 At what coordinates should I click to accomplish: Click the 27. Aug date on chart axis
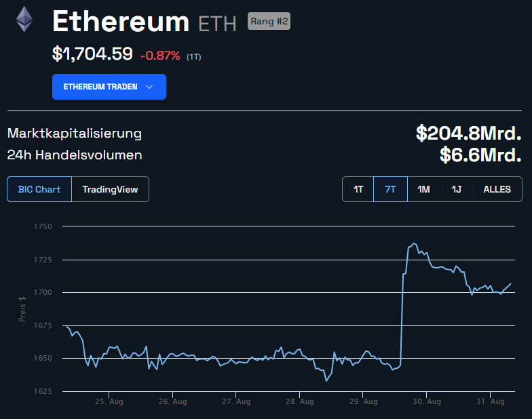pos(235,402)
